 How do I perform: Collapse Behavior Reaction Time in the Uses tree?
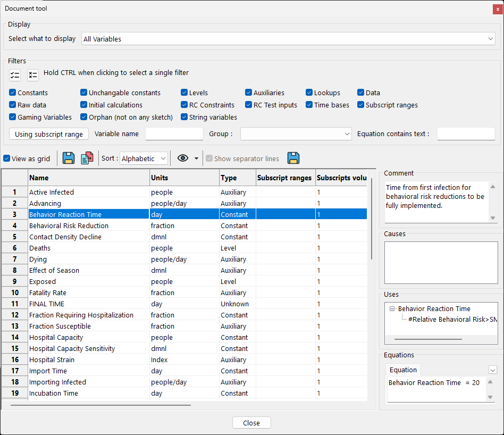point(393,308)
